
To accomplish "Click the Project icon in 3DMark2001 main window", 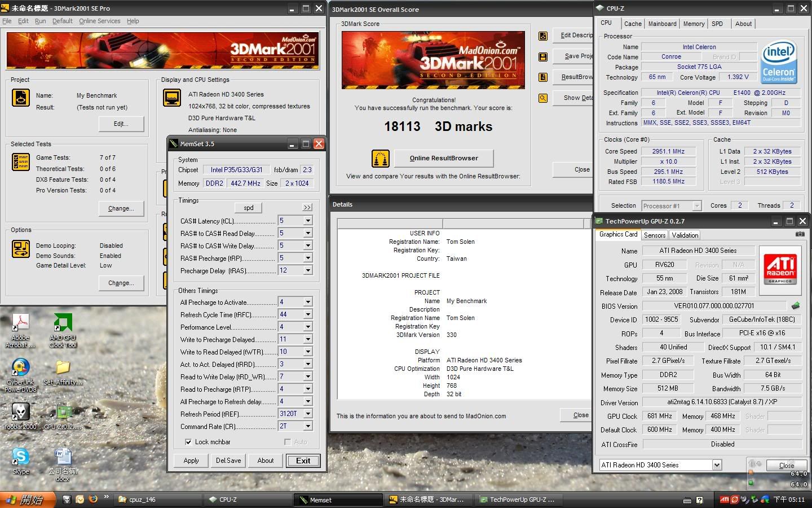I will click(21, 98).
